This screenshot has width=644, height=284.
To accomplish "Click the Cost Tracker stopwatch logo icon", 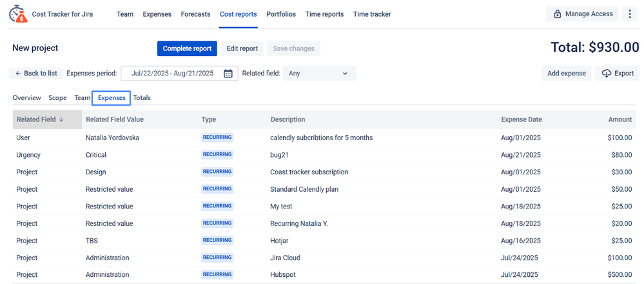I will 17,14.
